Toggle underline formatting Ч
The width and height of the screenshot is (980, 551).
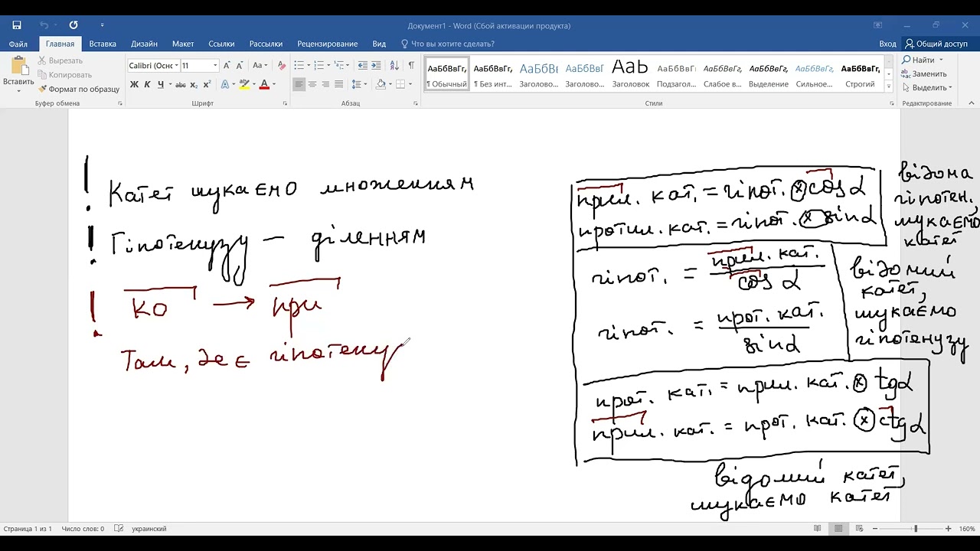[160, 84]
